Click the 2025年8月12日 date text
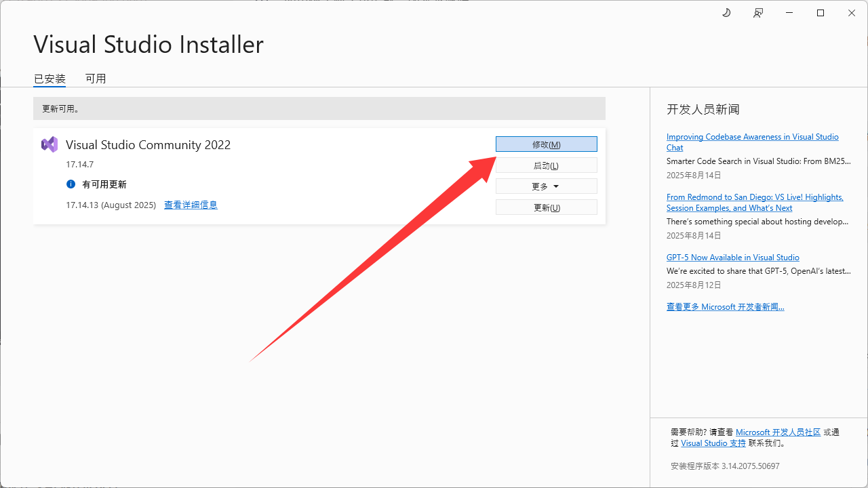This screenshot has height=488, width=868. pos(694,285)
